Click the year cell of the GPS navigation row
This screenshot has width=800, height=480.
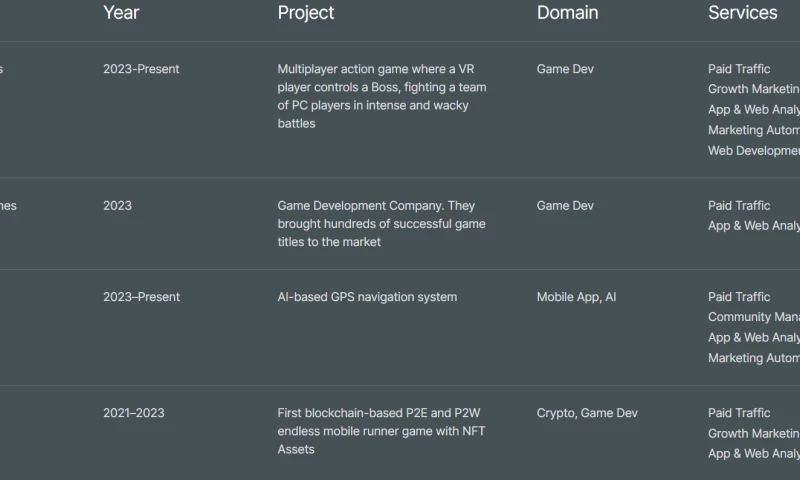point(141,297)
